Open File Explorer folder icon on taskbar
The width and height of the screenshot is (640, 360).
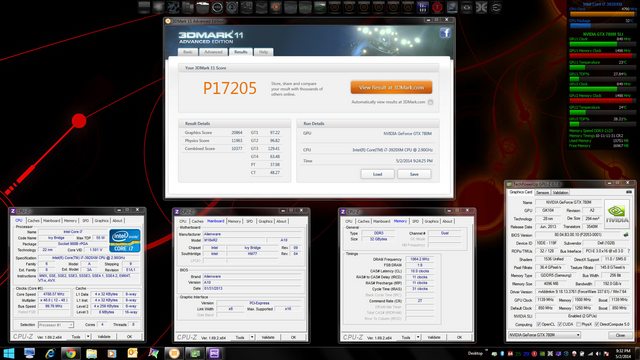[x=91, y=353]
